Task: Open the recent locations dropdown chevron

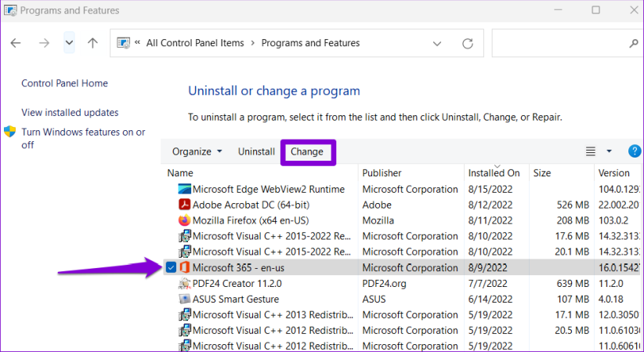Action: coord(69,43)
